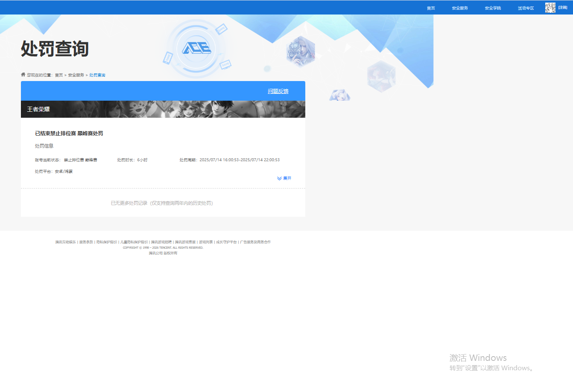Screen dimensions: 573x392
Task: Open the 问题反馈 feedback link
Action: pyautogui.click(x=278, y=91)
